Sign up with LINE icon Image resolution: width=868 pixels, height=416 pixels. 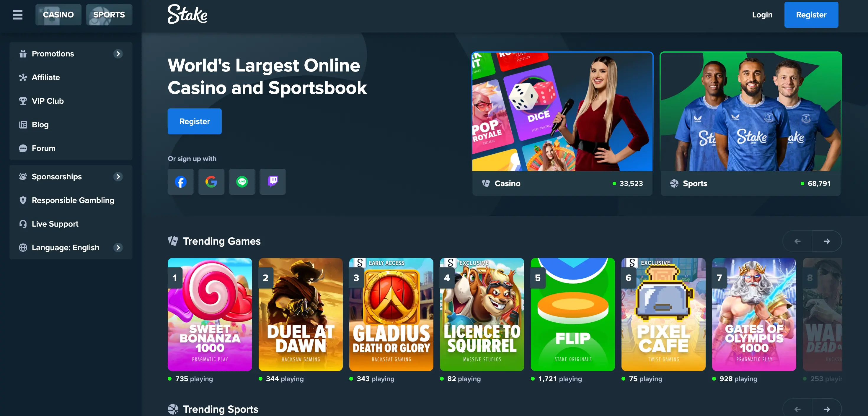pos(242,182)
